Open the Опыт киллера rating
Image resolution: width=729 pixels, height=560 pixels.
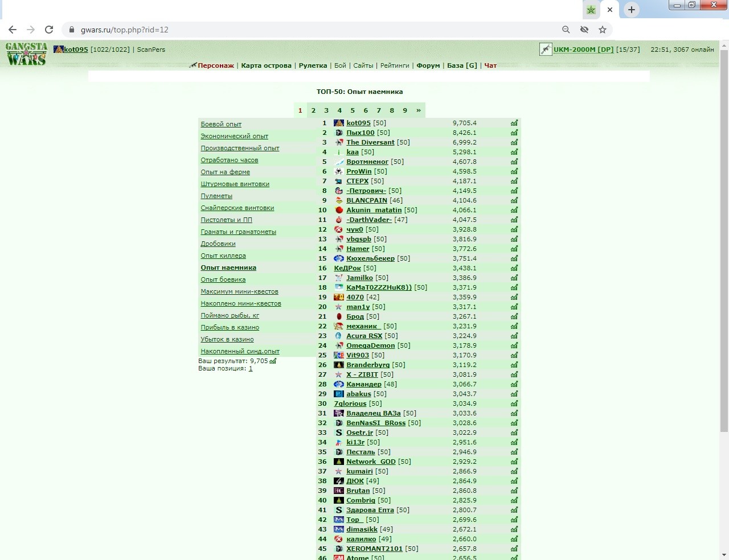(223, 256)
